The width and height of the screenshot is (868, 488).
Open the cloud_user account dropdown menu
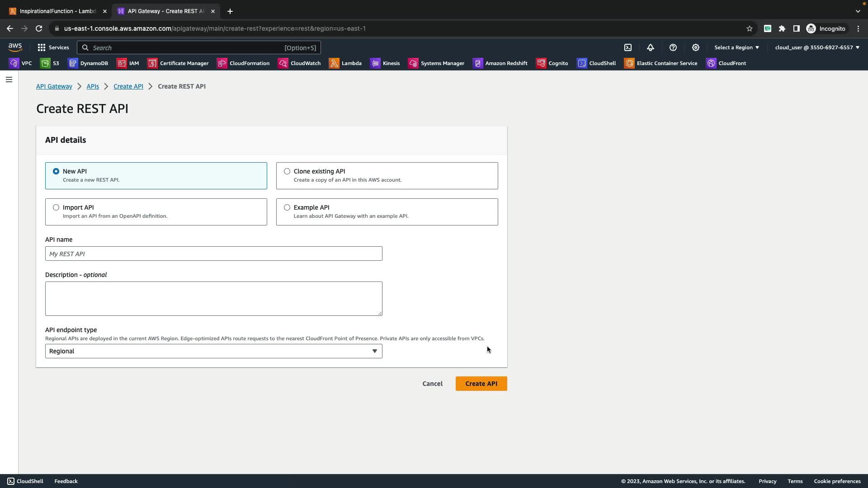pos(817,47)
